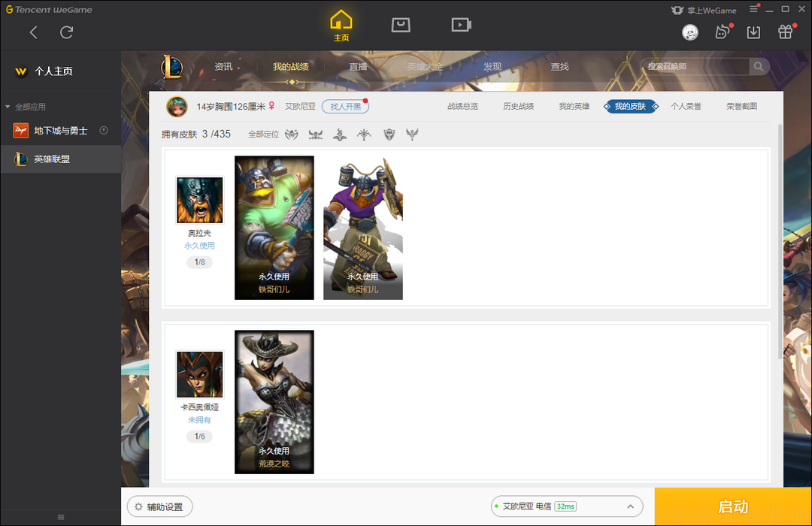Click the 未拥有 label under 卡西奥佩娅
Screen dimensions: 812x526
click(199, 420)
